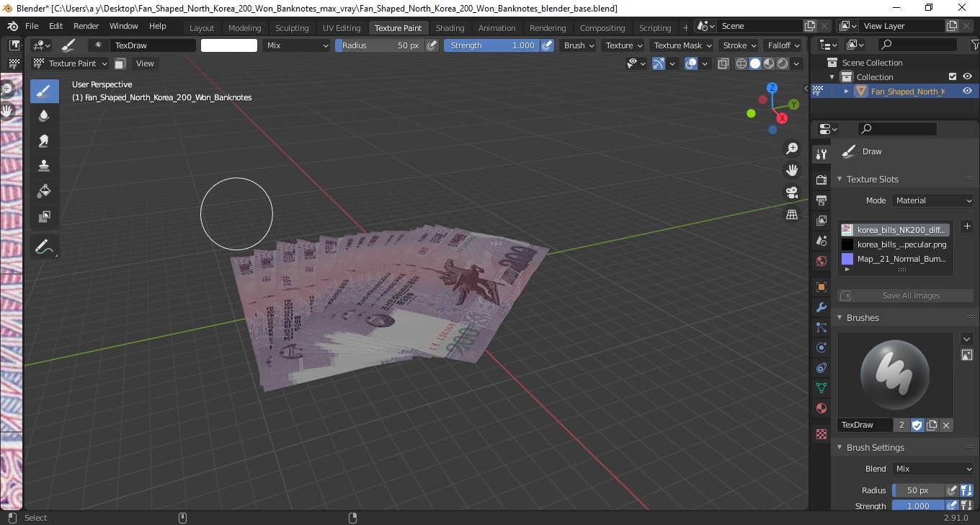
Task: Switch to material preview shading
Action: click(769, 63)
